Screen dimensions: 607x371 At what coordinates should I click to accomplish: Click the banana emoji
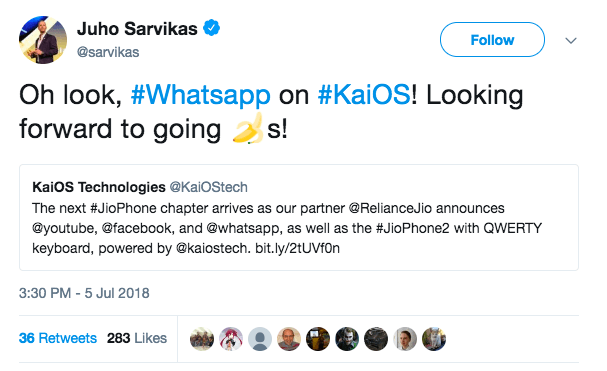pos(248,129)
